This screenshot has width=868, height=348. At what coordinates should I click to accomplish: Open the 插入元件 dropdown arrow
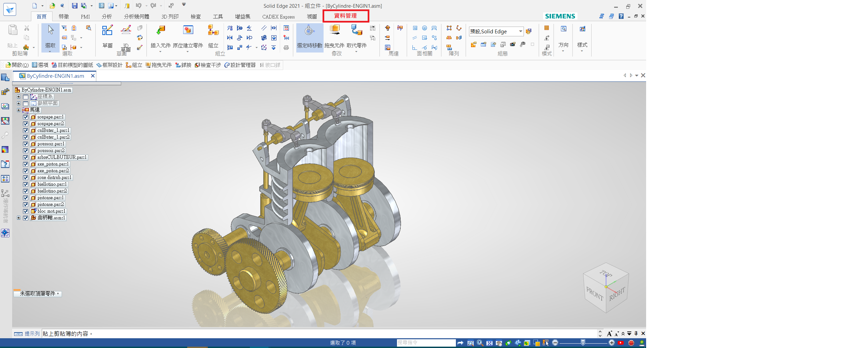coord(160,51)
